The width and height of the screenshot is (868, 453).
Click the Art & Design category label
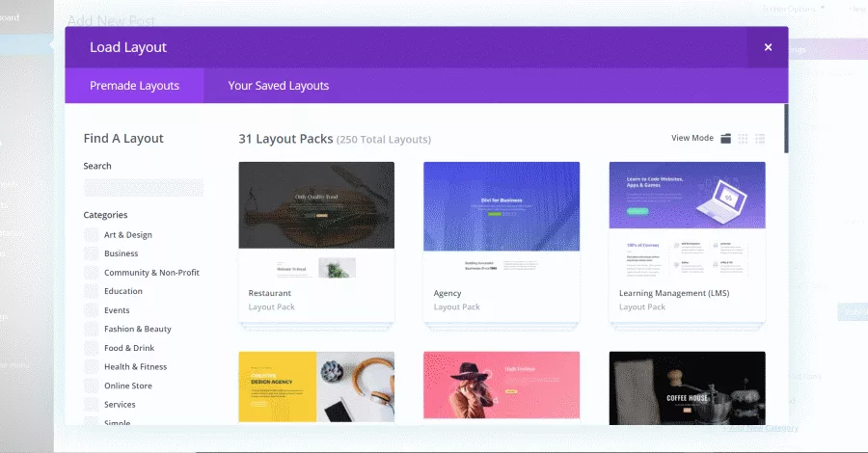point(128,235)
